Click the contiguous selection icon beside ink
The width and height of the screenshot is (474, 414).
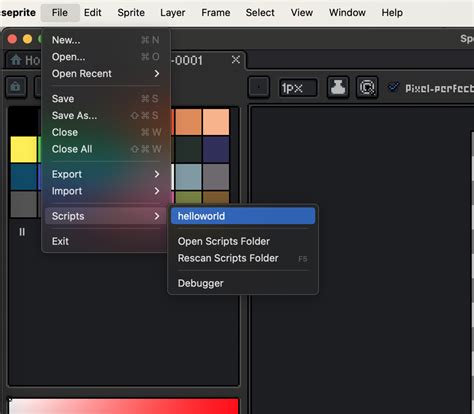(x=367, y=87)
